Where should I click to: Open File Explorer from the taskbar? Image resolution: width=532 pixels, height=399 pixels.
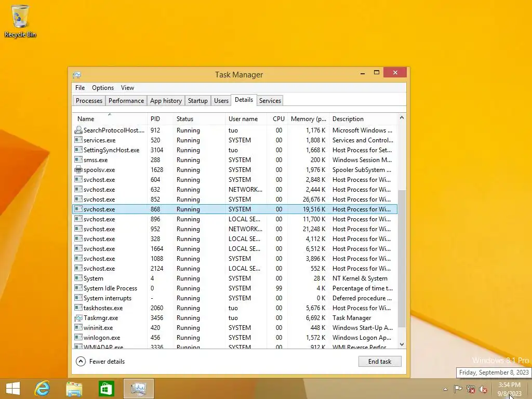(74, 389)
